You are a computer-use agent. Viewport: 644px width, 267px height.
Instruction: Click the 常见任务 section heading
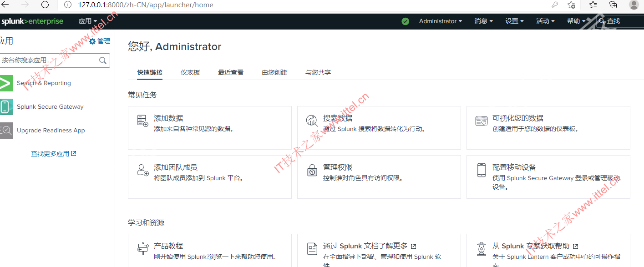pos(142,95)
